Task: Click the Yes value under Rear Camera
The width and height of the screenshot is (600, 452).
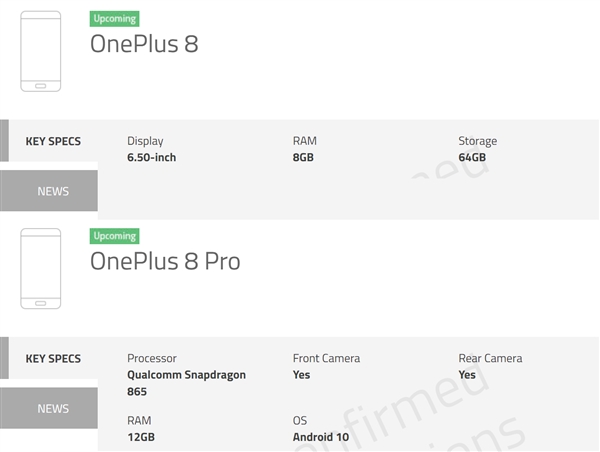Action: pos(467,375)
